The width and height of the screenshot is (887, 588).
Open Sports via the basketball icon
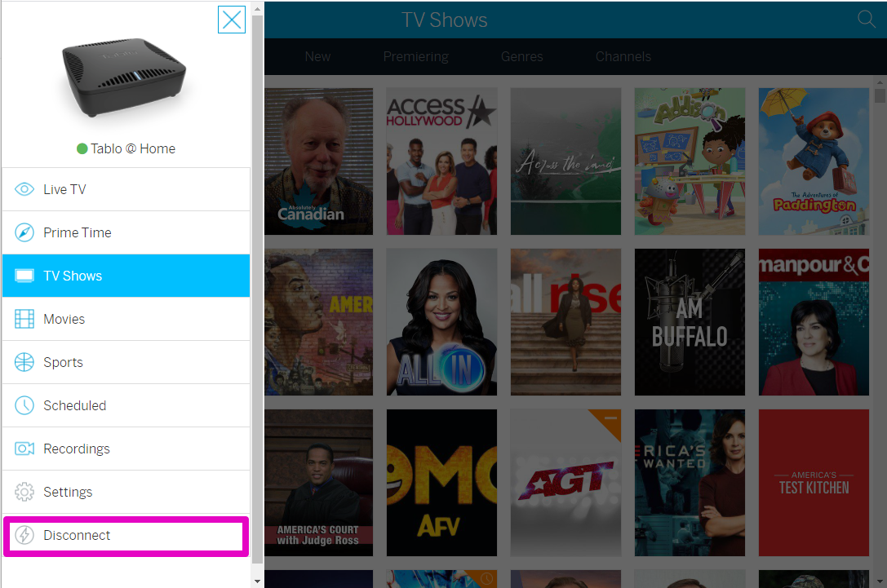(24, 362)
